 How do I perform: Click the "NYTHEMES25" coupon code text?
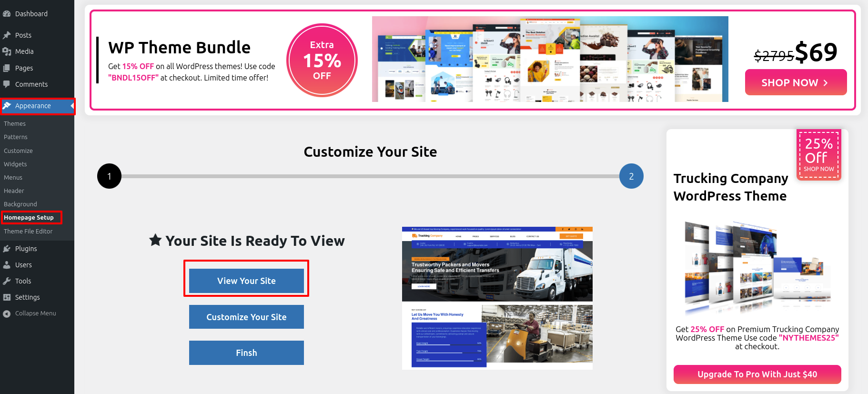point(809,338)
